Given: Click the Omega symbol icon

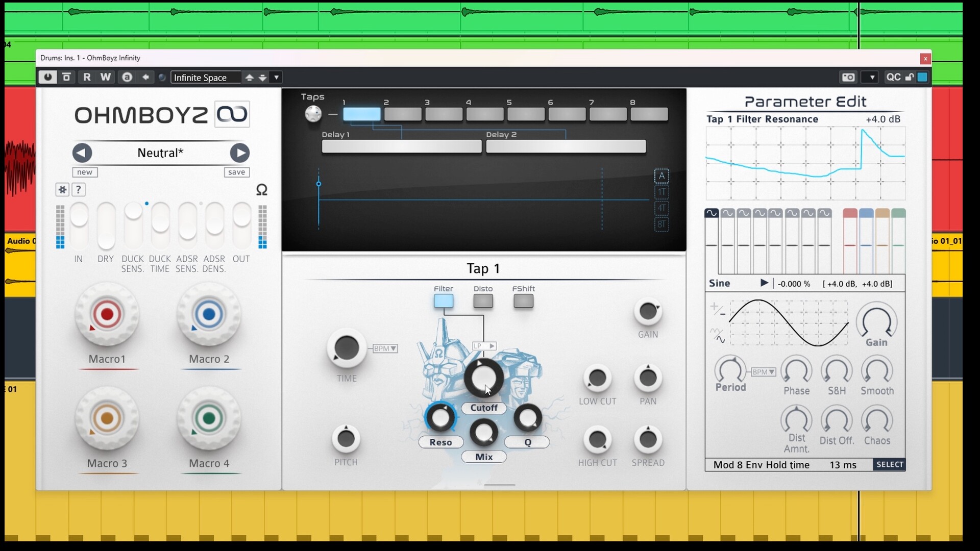Looking at the screenshot, I should tap(261, 190).
